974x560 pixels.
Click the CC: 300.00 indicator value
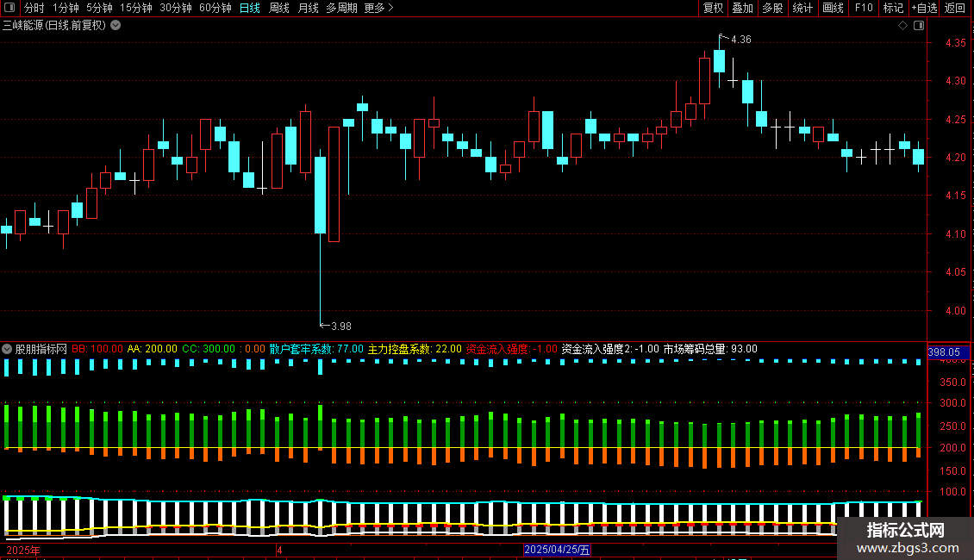[209, 349]
